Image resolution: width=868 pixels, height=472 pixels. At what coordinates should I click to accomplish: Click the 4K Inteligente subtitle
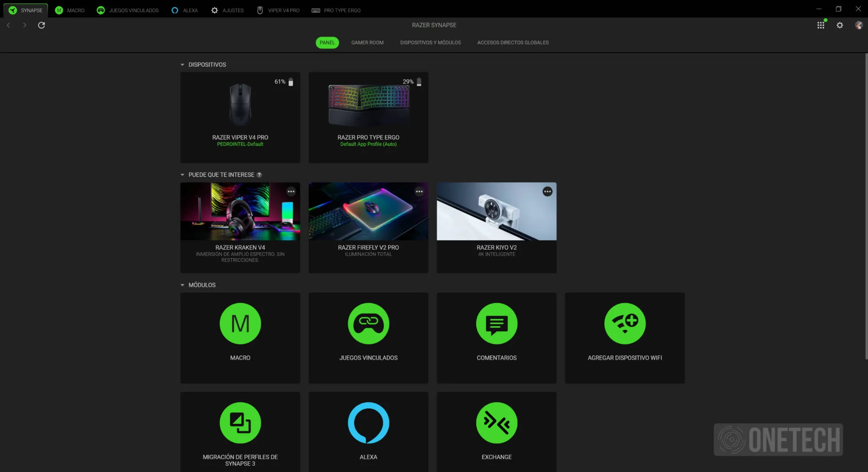[496, 254]
